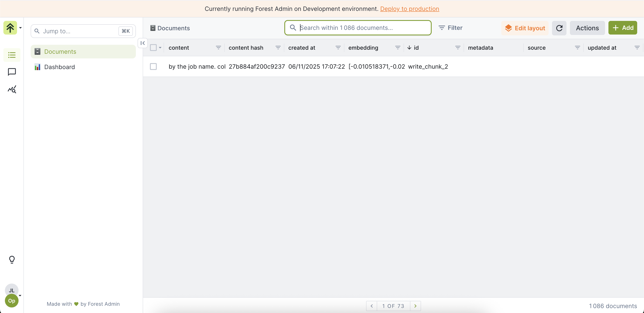Select Documents collection in sidebar
The width and height of the screenshot is (644, 313).
pyautogui.click(x=60, y=52)
